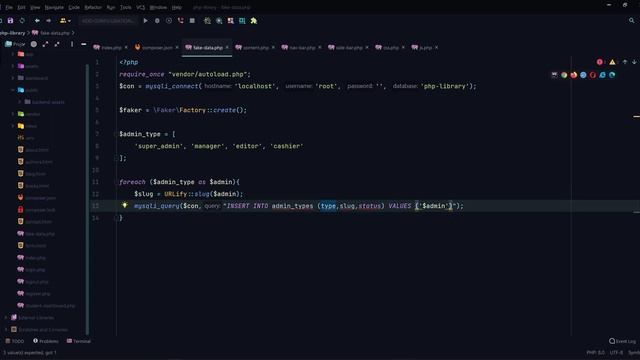Image resolution: width=640 pixels, height=360 pixels.
Task: Expand the backend assets folder
Action: click(20, 102)
